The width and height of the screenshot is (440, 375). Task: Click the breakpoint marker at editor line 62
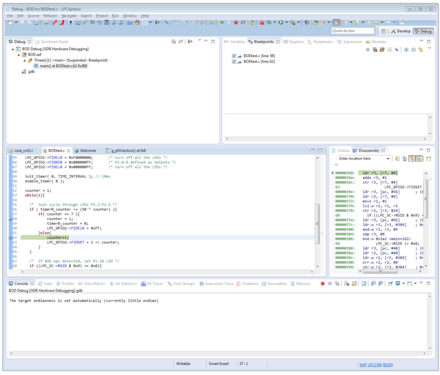[x=11, y=238]
